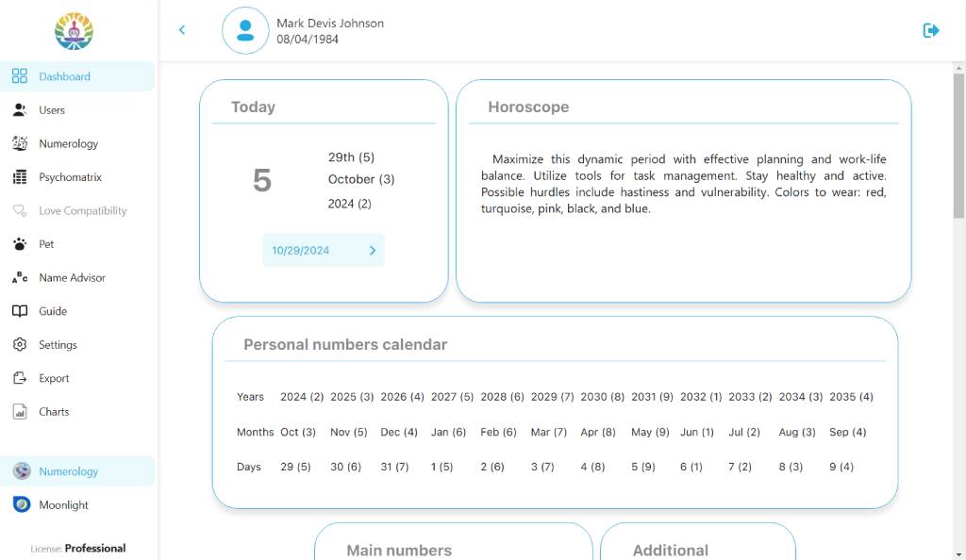
Task: Click the bottom Numerology app icon
Action: click(22, 470)
